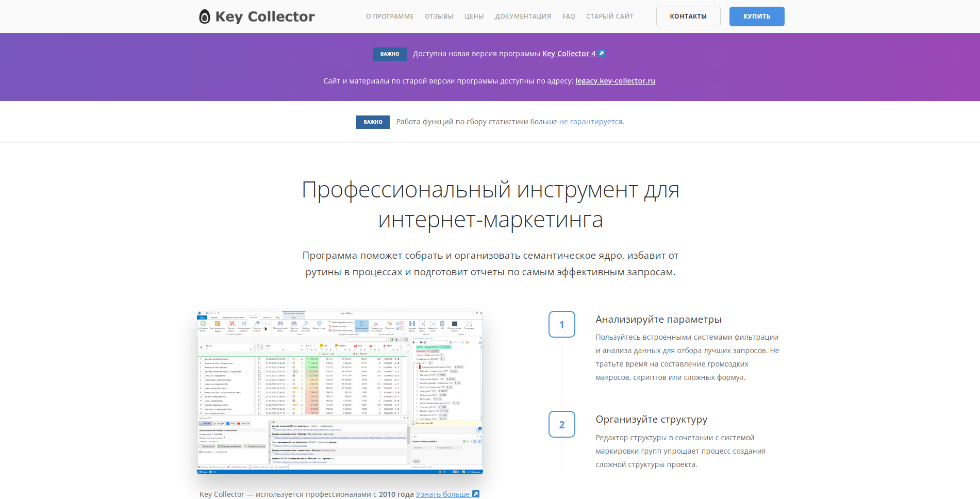This screenshot has width=980, height=499.
Task: Click the Организуйте структуру heading
Action: 652,420
